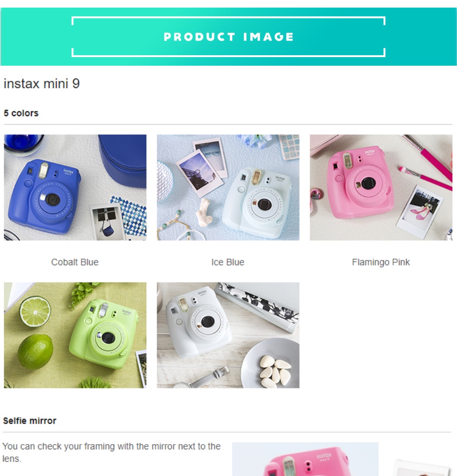The width and height of the screenshot is (457, 476).
Task: Click the Flamingo Pink caption text
Action: point(381,262)
